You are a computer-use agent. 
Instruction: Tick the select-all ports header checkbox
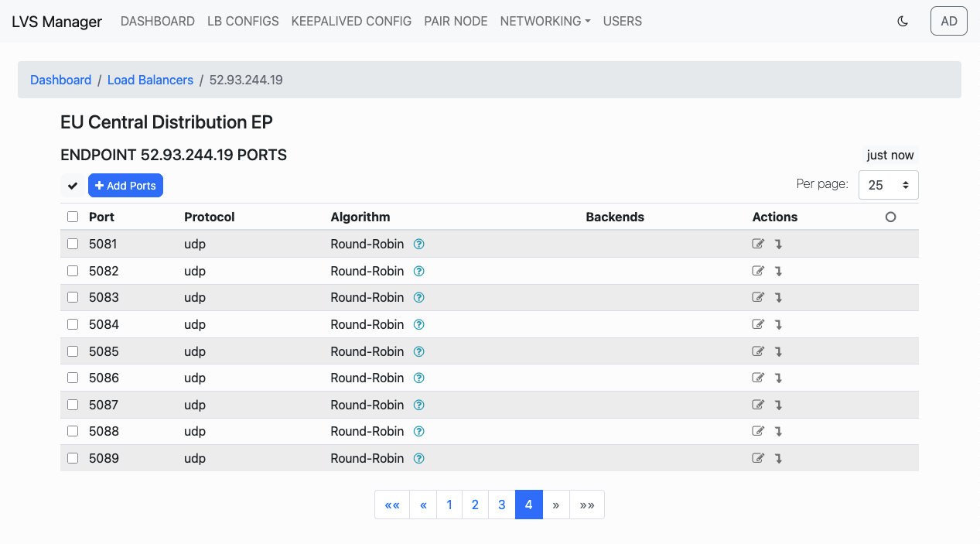click(73, 217)
